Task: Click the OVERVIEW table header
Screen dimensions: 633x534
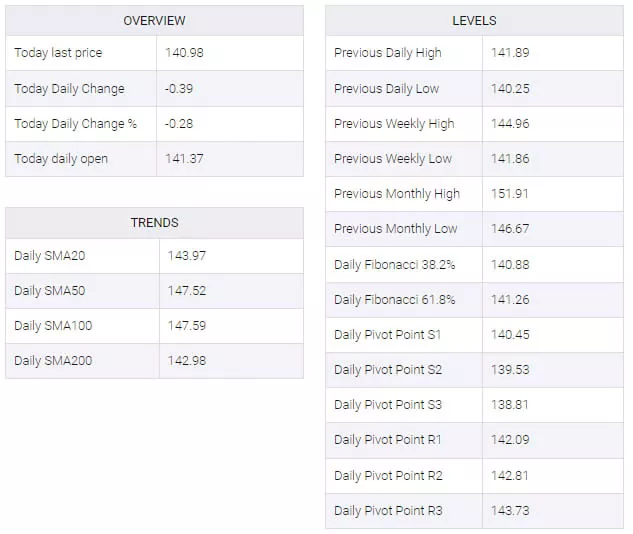Action: (x=154, y=21)
